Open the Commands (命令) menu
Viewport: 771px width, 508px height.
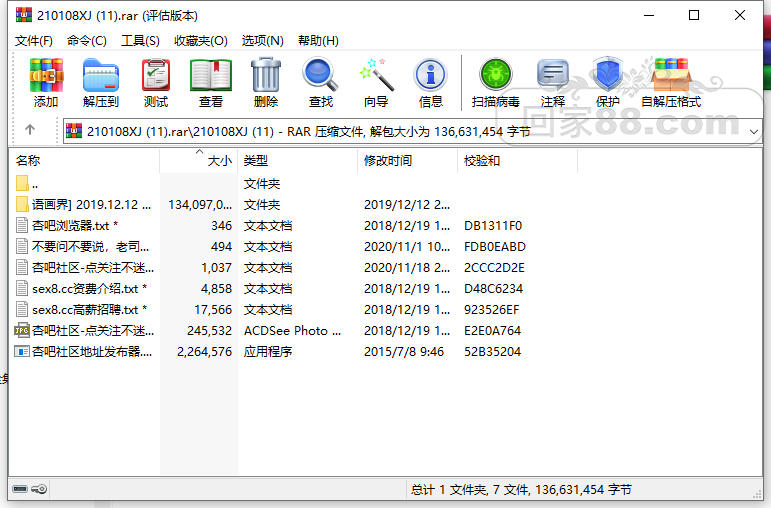87,40
